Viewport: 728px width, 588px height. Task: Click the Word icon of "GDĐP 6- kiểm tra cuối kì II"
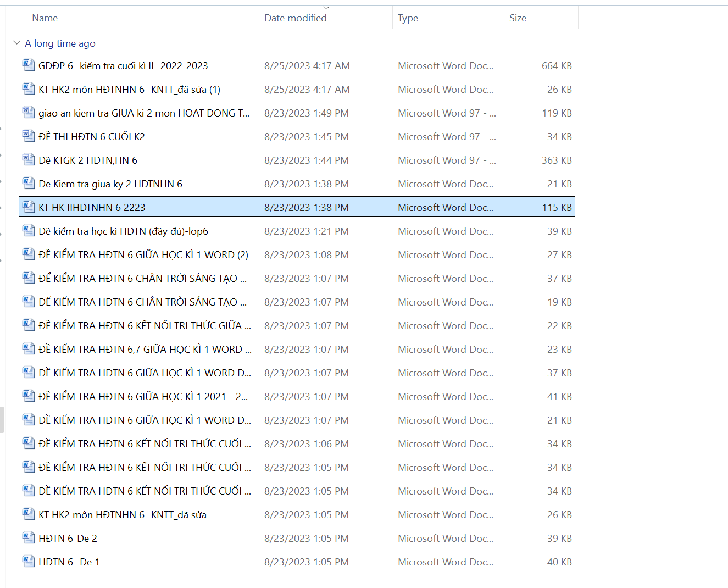29,65
